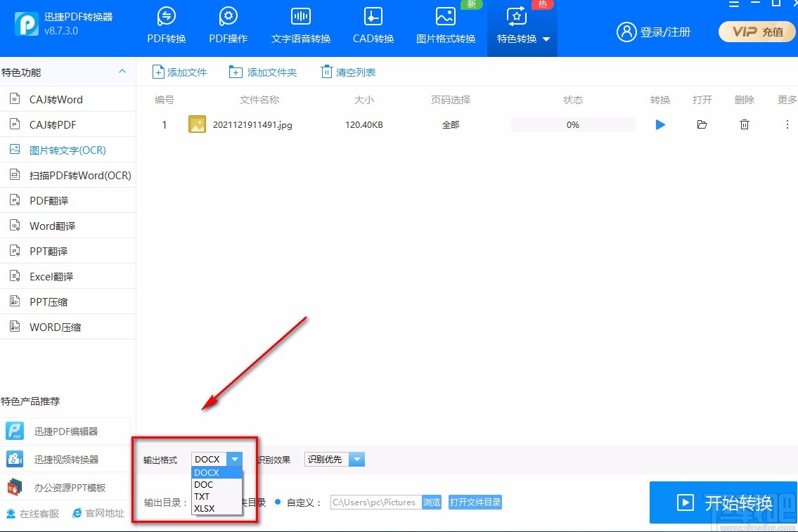The width and height of the screenshot is (798, 532).
Task: Click the play icon to convert 2021121911491.jpg
Action: [x=659, y=124]
